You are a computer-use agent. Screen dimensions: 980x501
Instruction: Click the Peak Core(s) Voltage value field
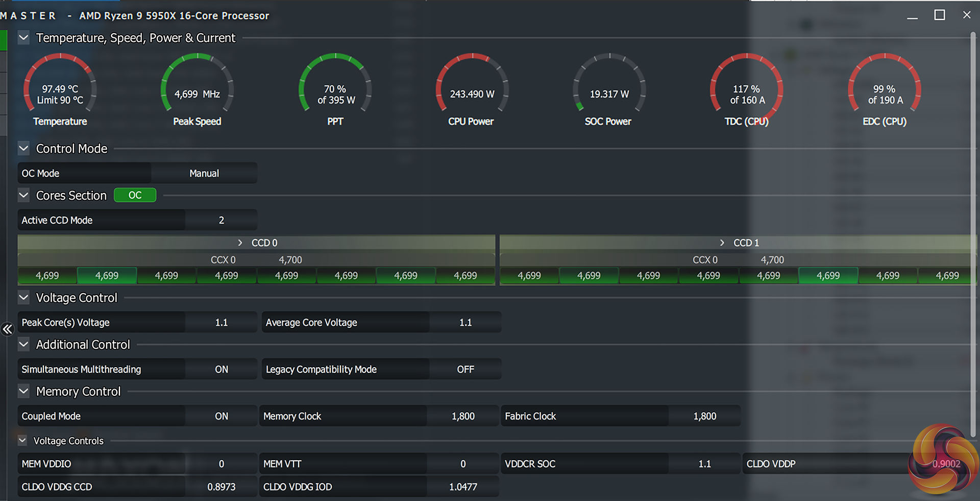pos(221,323)
